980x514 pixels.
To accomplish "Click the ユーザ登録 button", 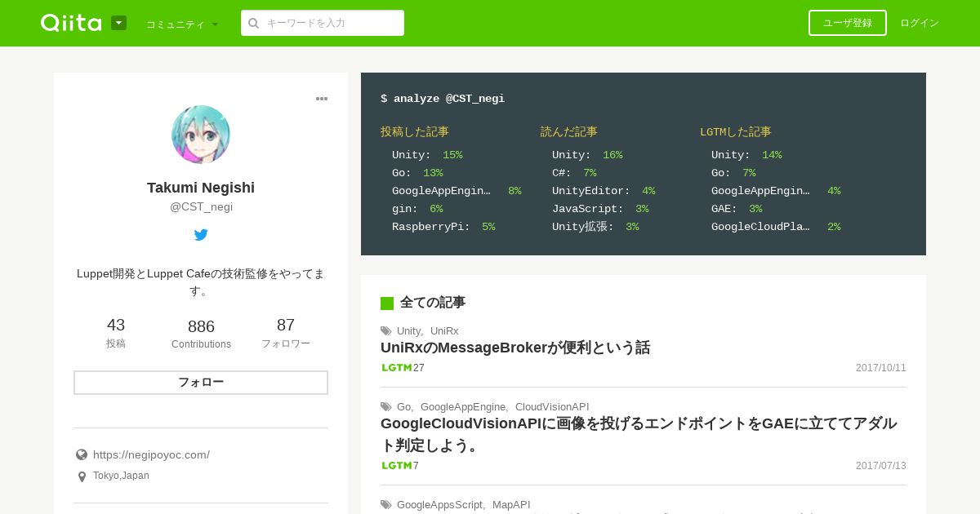I will 847,23.
